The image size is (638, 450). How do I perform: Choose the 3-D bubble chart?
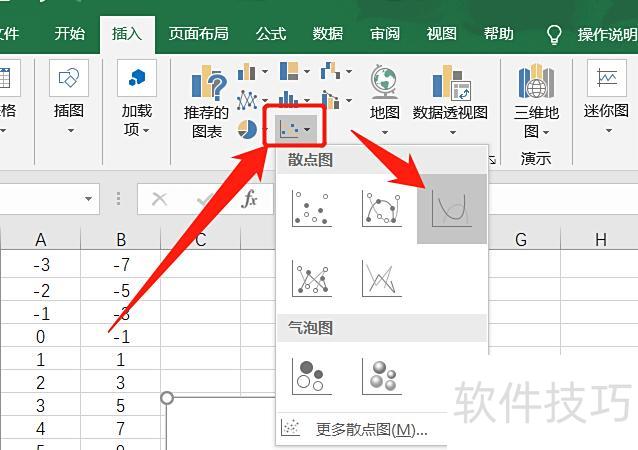pos(381,376)
